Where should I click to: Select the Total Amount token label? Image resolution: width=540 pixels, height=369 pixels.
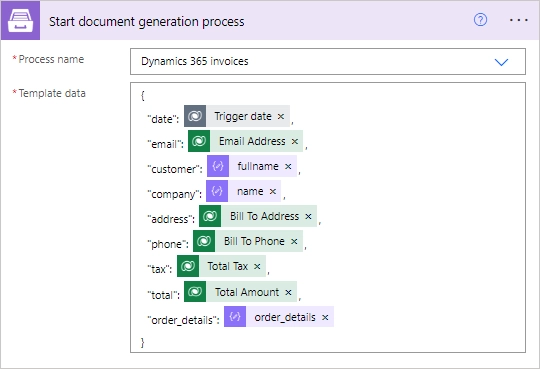(247, 292)
